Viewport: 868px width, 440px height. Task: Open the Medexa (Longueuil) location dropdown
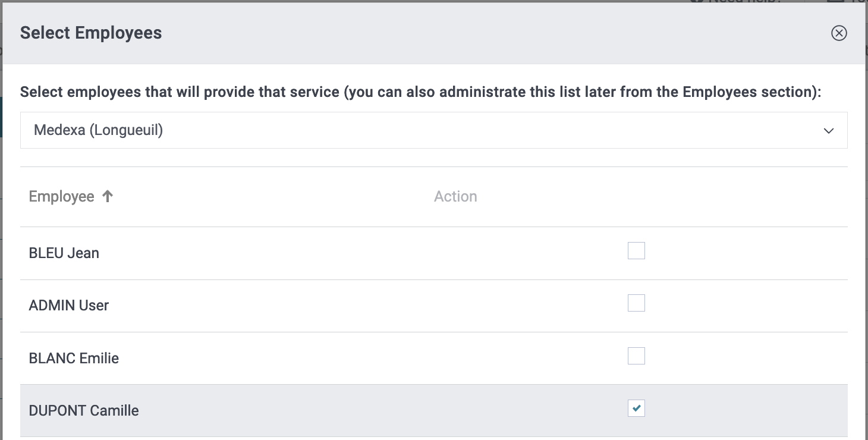(x=434, y=130)
